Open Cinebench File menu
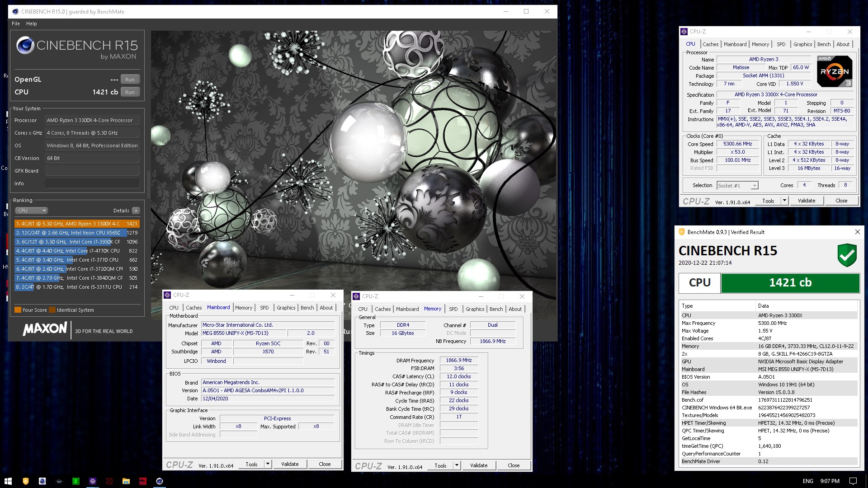Image resolution: width=868 pixels, height=488 pixels. pos(16,23)
